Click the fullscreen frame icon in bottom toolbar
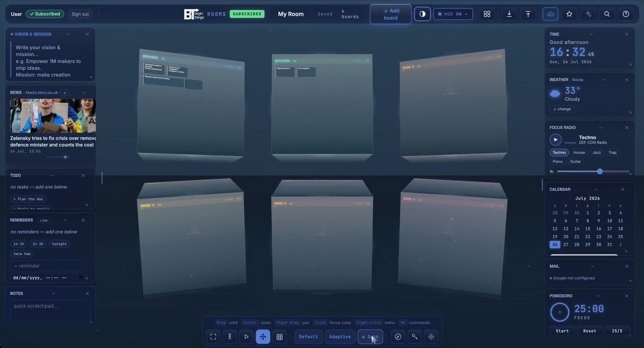The image size is (644, 348). (213, 337)
